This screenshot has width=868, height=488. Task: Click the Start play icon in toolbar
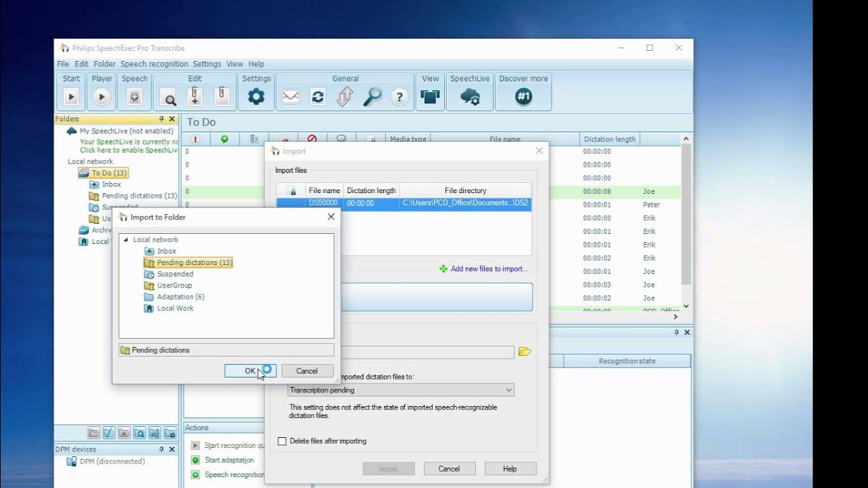[x=71, y=97]
